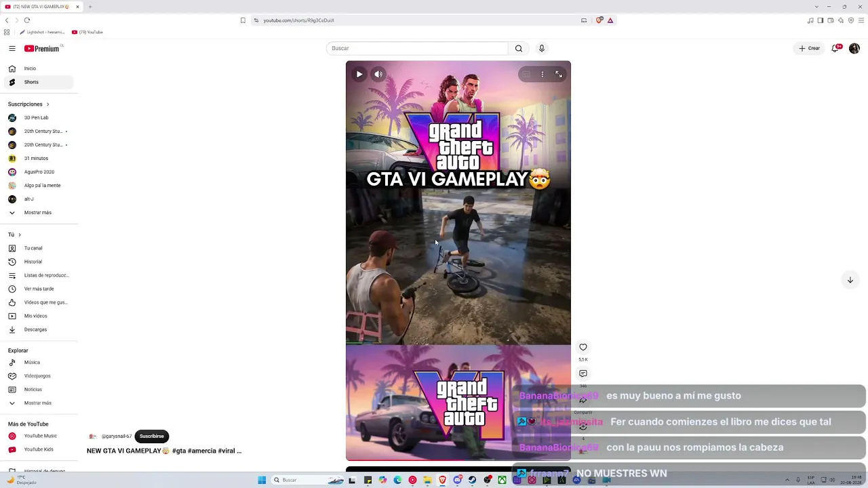Click the Buscar search field on YouTube

(x=417, y=48)
